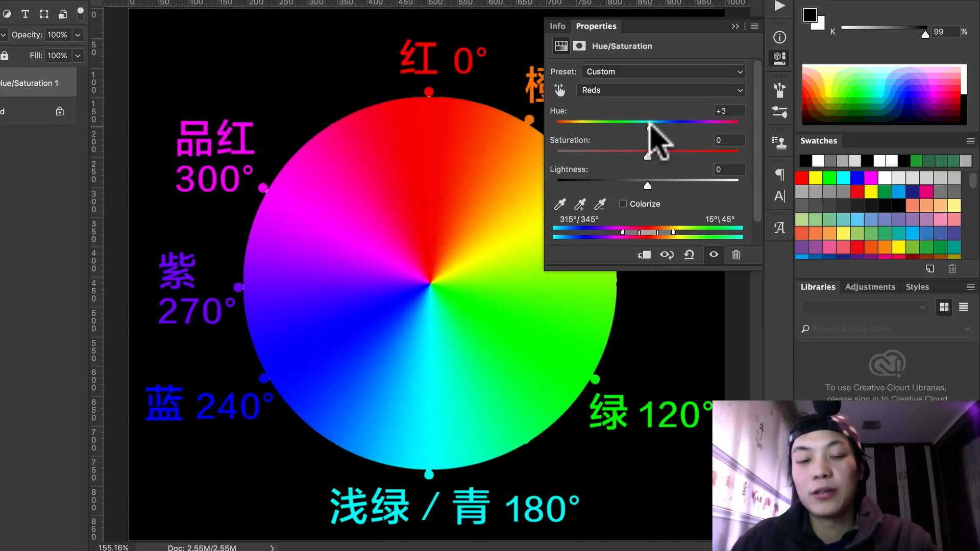Switch to the Adjustments tab
This screenshot has width=980, height=551.
(x=870, y=287)
